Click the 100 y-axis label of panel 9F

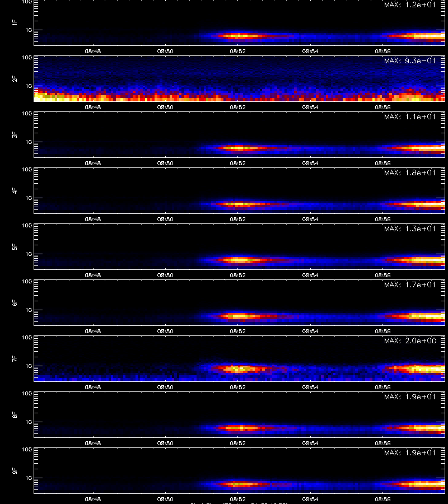tap(27, 450)
